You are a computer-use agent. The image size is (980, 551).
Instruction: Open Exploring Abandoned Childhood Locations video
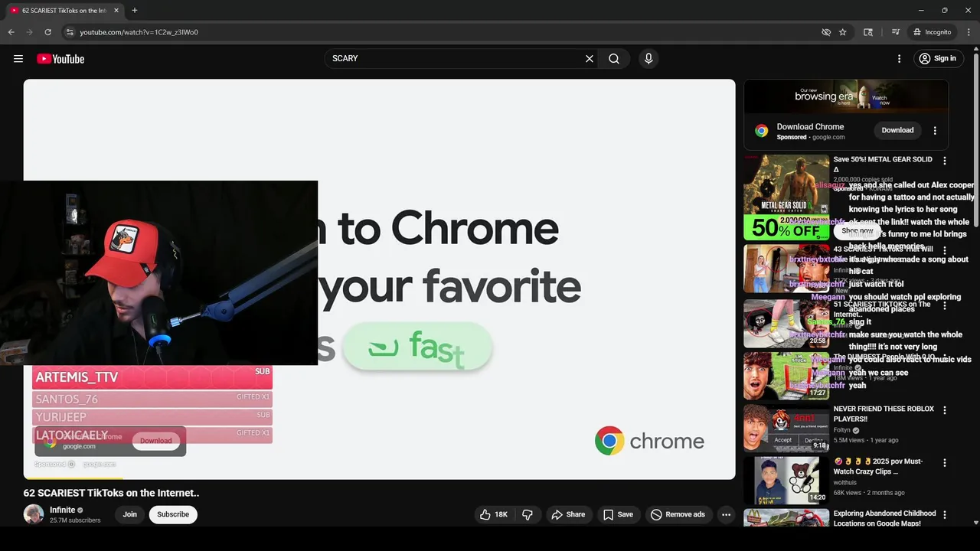[884, 518]
